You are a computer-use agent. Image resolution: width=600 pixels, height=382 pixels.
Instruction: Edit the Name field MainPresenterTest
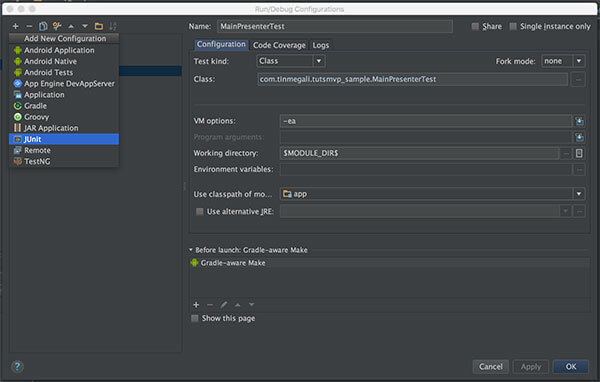coord(335,26)
